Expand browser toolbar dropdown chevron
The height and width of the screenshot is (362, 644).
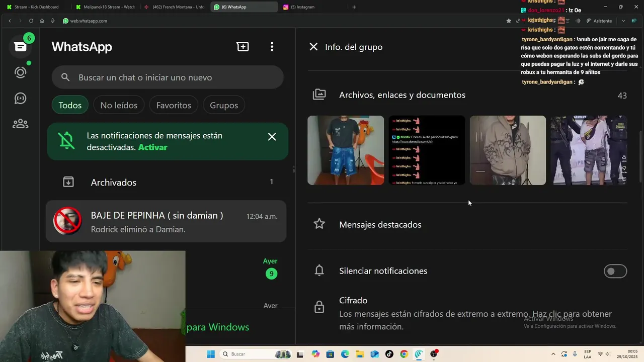623,21
